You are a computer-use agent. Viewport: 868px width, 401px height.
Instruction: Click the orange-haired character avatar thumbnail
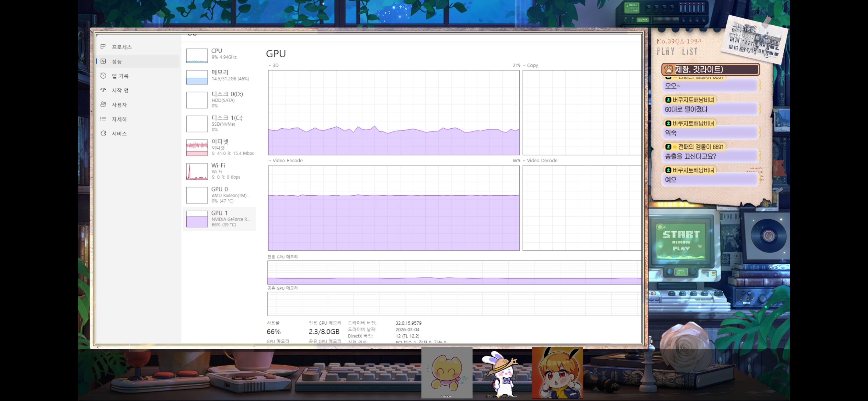[557, 373]
